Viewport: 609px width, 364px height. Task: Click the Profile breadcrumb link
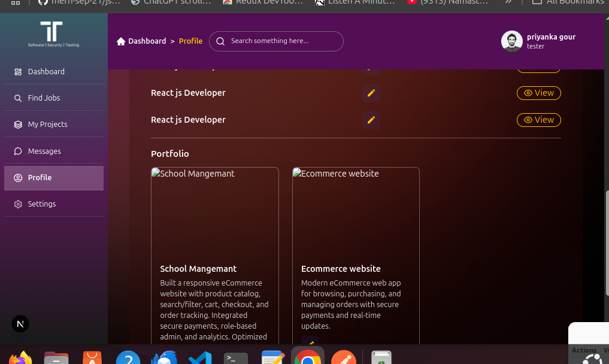(x=191, y=41)
